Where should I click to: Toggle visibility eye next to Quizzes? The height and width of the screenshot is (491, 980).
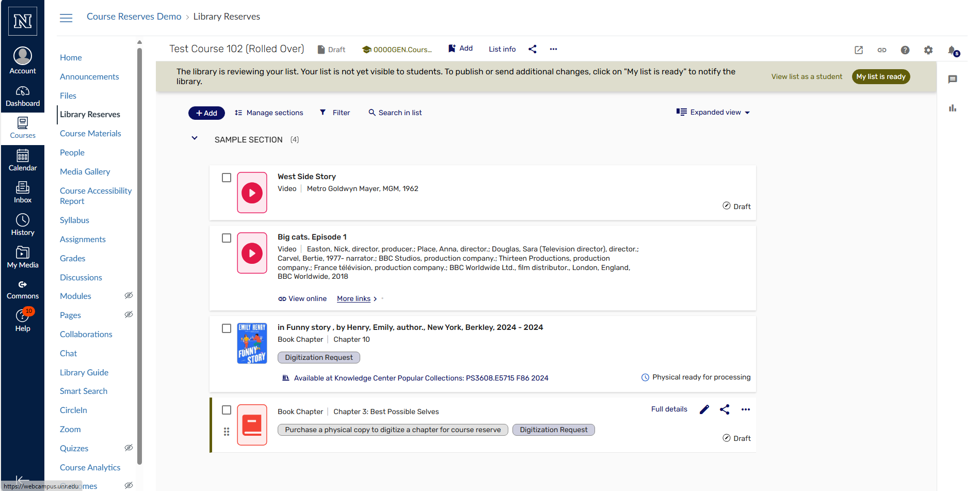pyautogui.click(x=129, y=448)
